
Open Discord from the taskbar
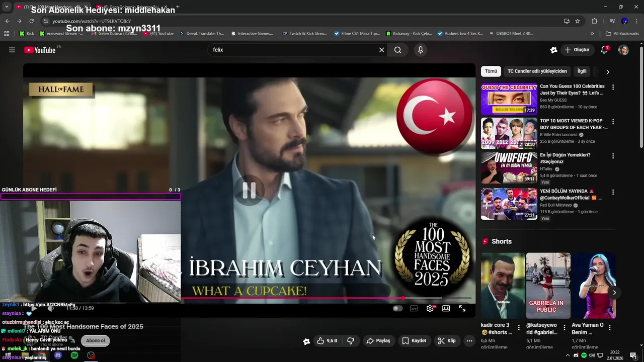pos(58,355)
